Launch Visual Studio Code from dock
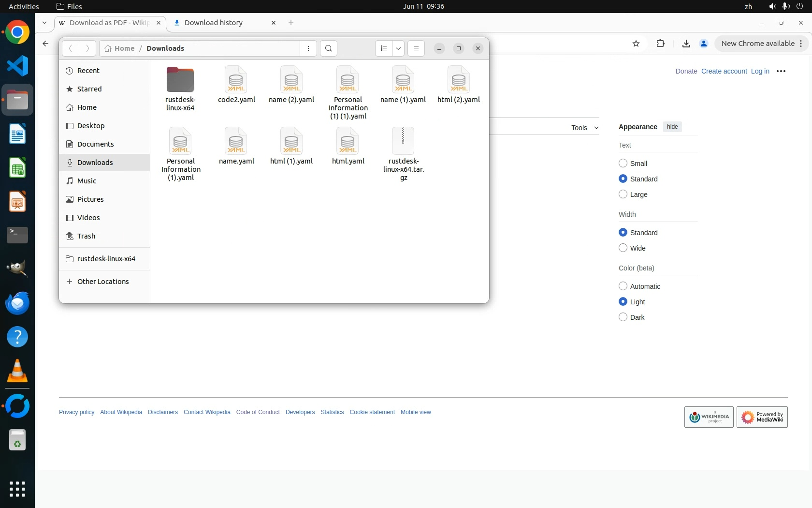Viewport: 812px width, 508px height. [17, 66]
